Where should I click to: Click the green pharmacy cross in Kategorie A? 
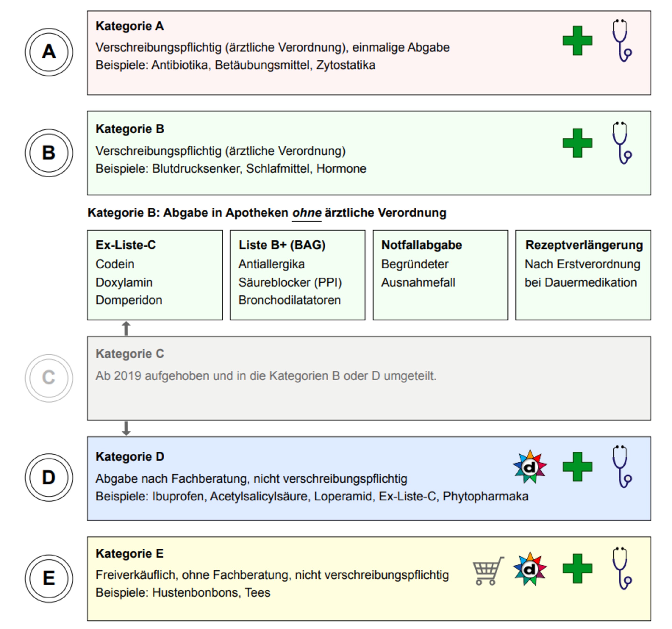(x=577, y=41)
